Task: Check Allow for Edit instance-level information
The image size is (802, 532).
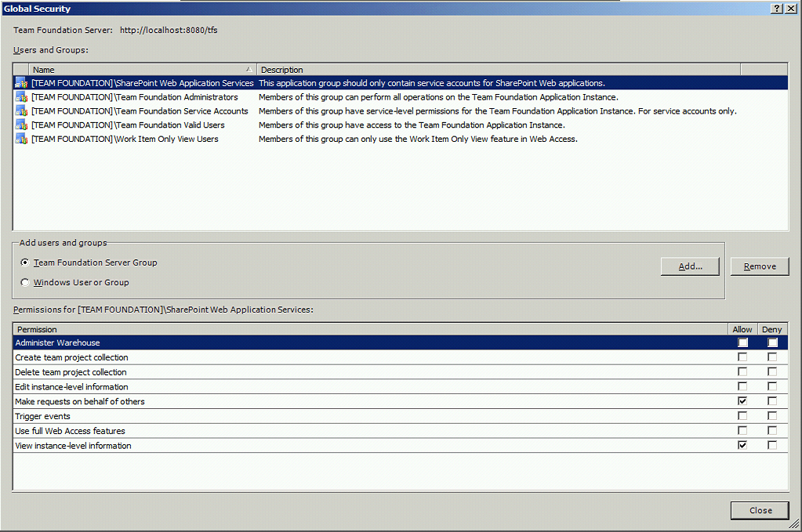Action: tap(742, 387)
